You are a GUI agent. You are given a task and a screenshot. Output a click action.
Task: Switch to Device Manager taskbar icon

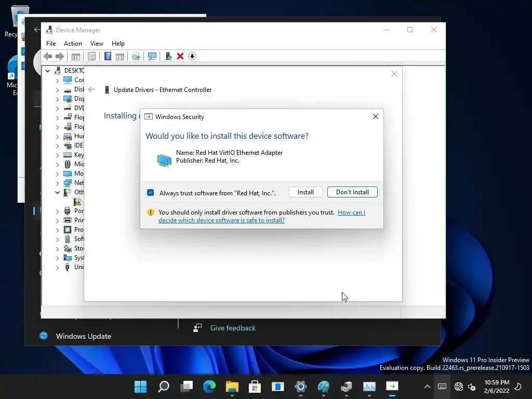pos(347,387)
